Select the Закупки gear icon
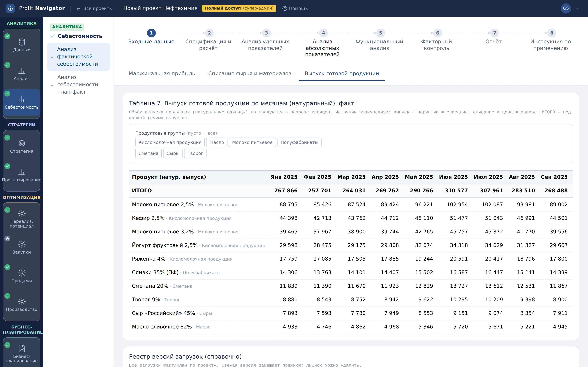588x367 pixels. pyautogui.click(x=22, y=244)
